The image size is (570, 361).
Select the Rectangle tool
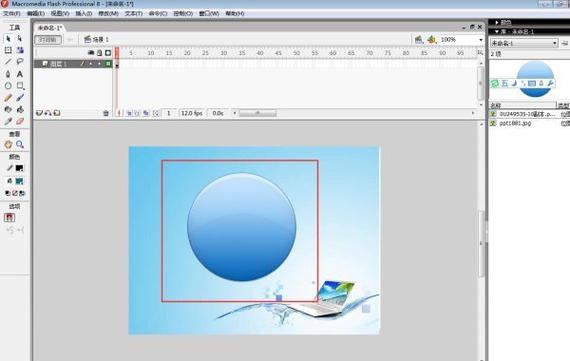20,86
